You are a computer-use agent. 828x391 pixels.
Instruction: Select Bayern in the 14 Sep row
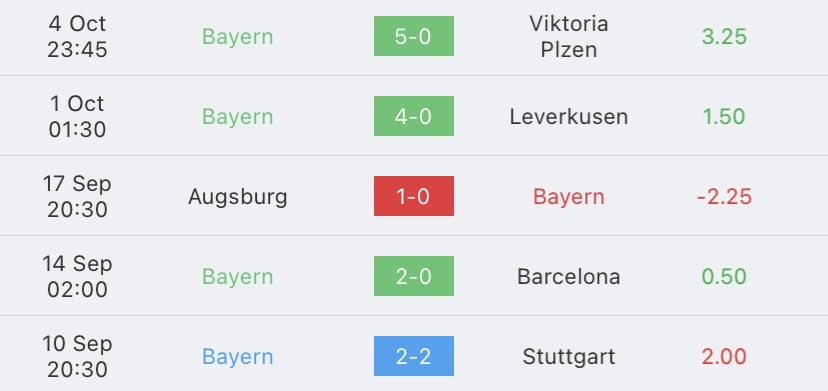pos(238,277)
